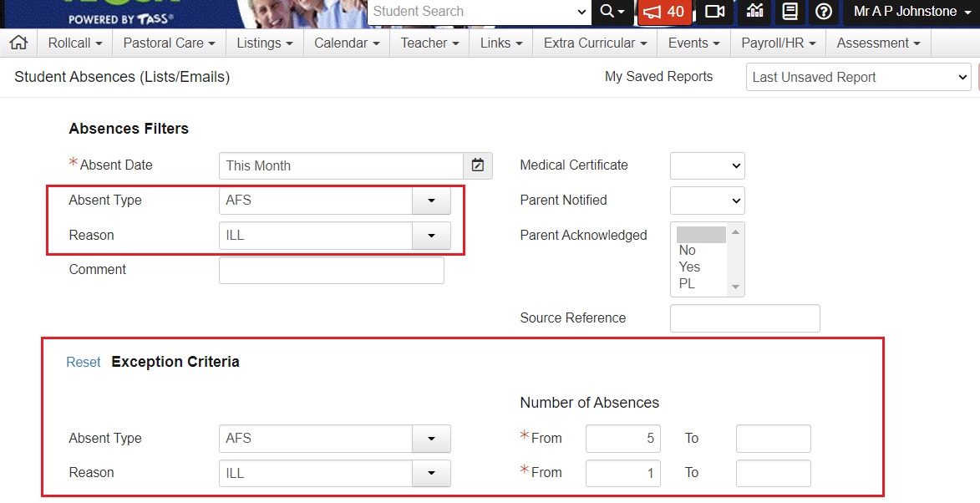Click the Reset link
This screenshot has height=503, width=980.
84,362
